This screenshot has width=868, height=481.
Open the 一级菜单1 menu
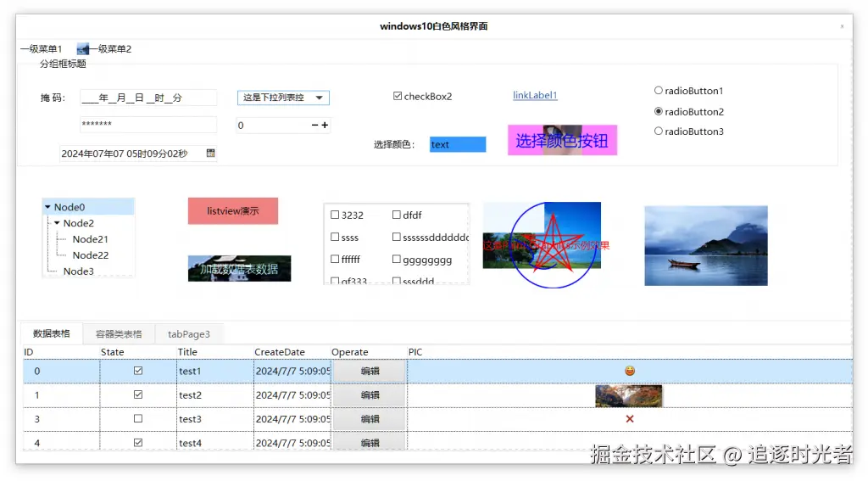[x=41, y=48]
